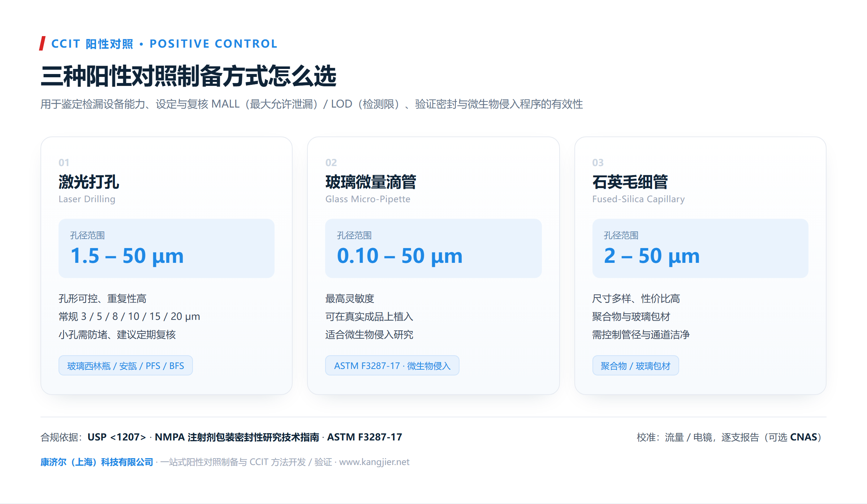
Task: Click the line '小孔需防堵、建议定期复核'
Action: pos(117,335)
